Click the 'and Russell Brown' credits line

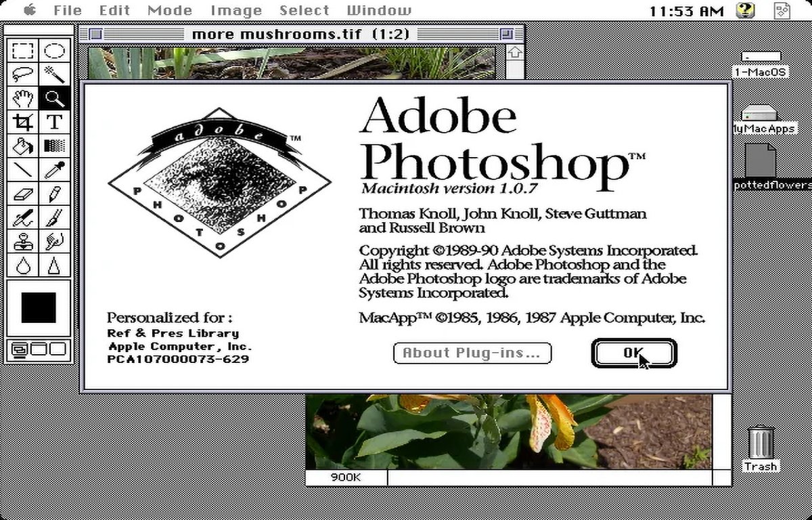[x=422, y=227]
